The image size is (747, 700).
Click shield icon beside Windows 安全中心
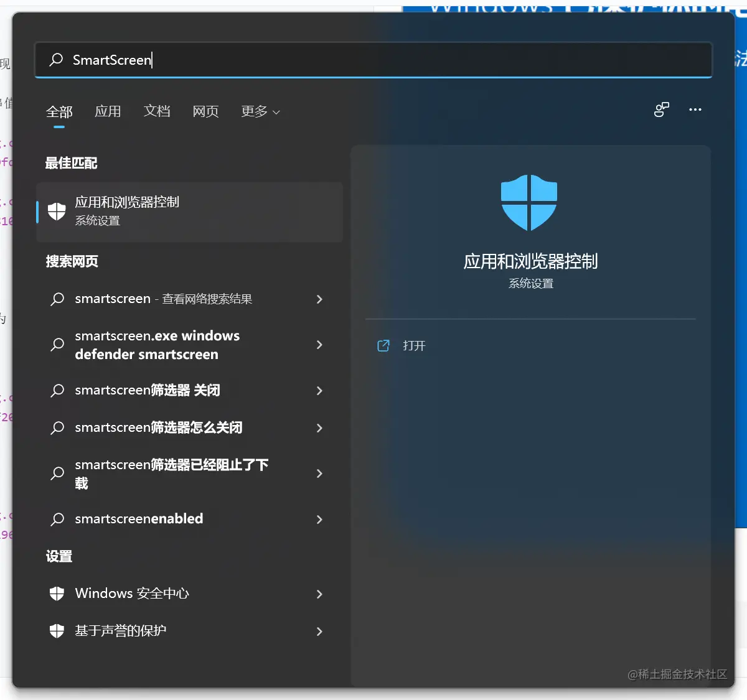(57, 594)
